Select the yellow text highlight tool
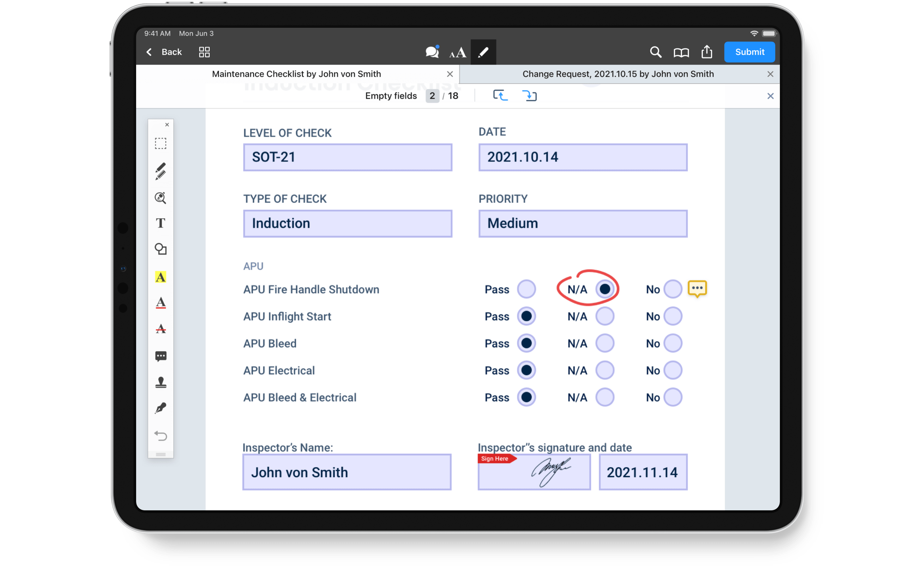Viewport: 916px width, 588px height. pyautogui.click(x=160, y=277)
